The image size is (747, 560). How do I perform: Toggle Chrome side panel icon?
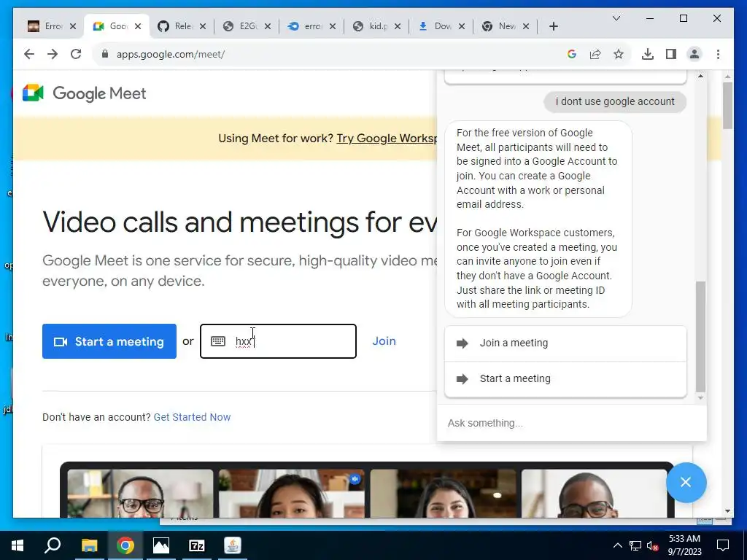671,54
